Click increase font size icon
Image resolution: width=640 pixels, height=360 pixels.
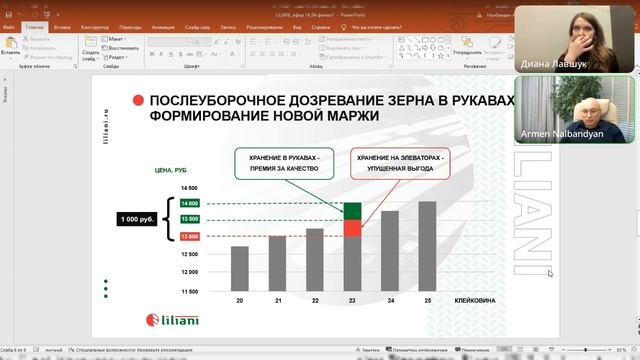(x=217, y=42)
